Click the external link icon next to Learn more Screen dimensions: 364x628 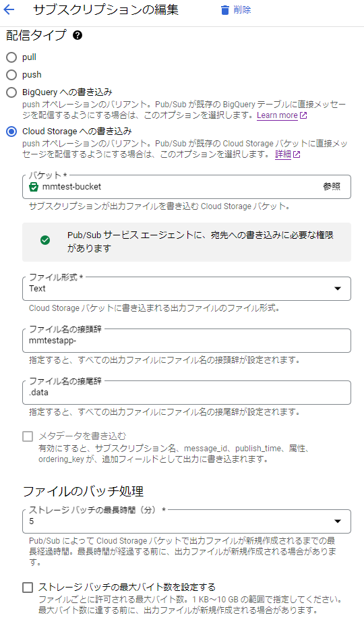click(303, 115)
